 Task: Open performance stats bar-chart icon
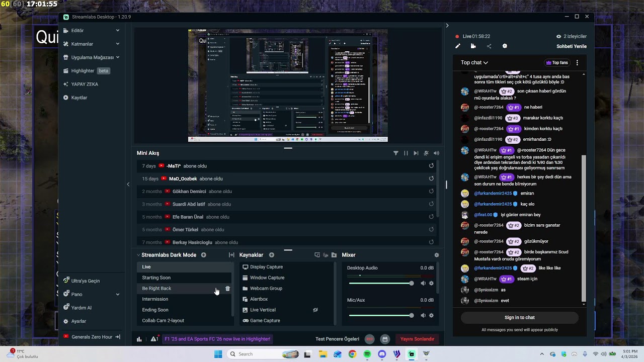click(139, 339)
